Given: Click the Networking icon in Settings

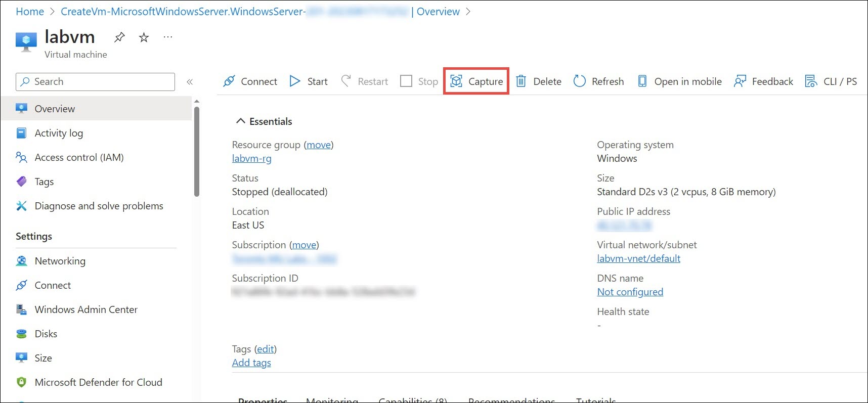Looking at the screenshot, I should [x=21, y=261].
